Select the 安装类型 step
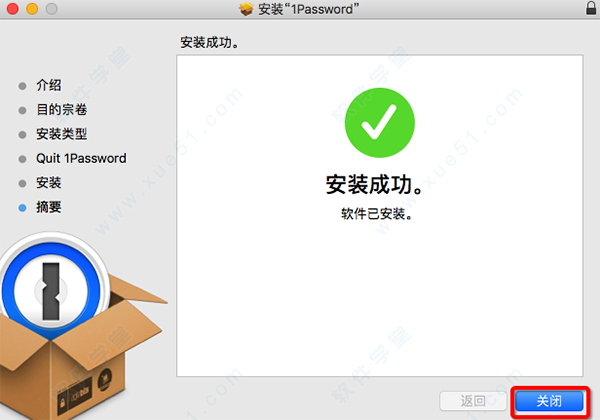This screenshot has width=600, height=420. pyautogui.click(x=62, y=134)
